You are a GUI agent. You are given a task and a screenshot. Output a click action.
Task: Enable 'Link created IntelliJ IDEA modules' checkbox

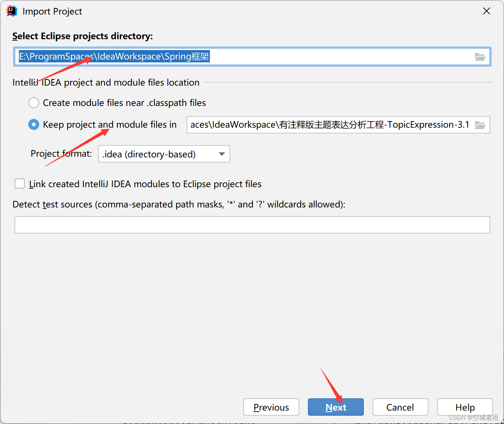tap(19, 184)
